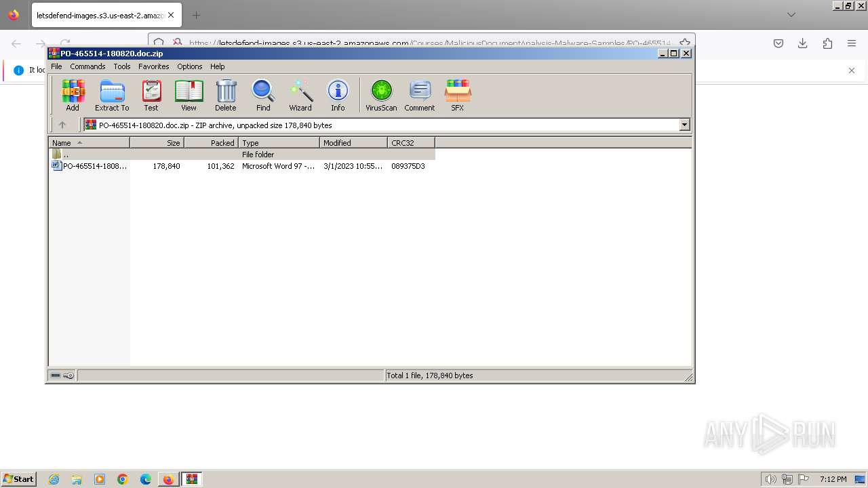Image resolution: width=868 pixels, height=488 pixels.
Task: Expand the archive path dropdown
Action: pyautogui.click(x=684, y=125)
